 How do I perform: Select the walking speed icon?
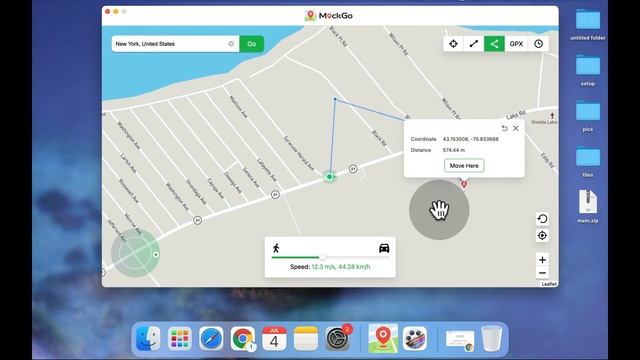[276, 248]
